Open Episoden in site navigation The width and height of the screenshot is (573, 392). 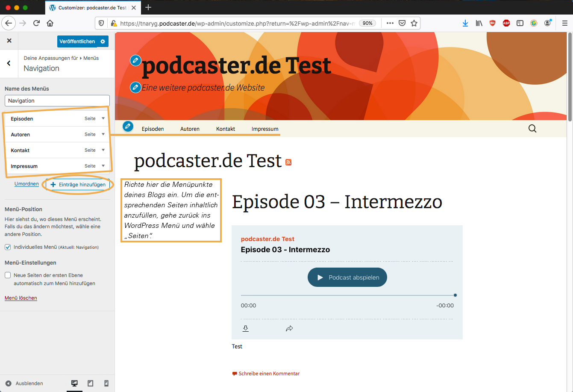tap(153, 129)
